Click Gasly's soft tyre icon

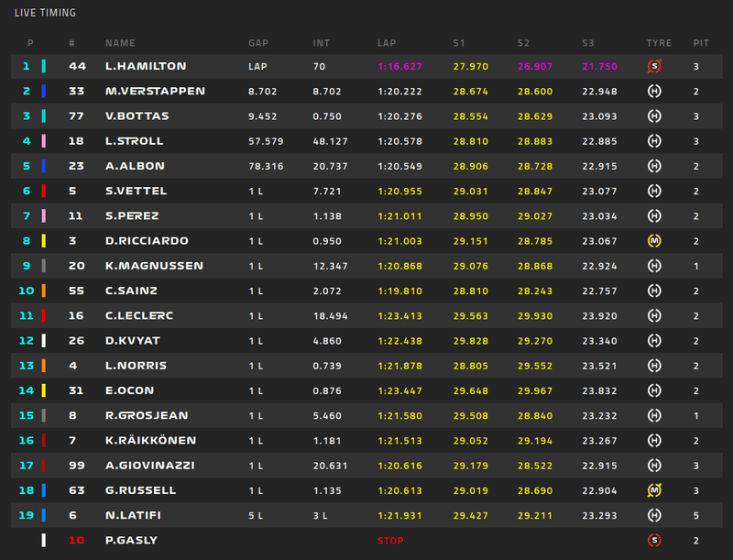[654, 541]
